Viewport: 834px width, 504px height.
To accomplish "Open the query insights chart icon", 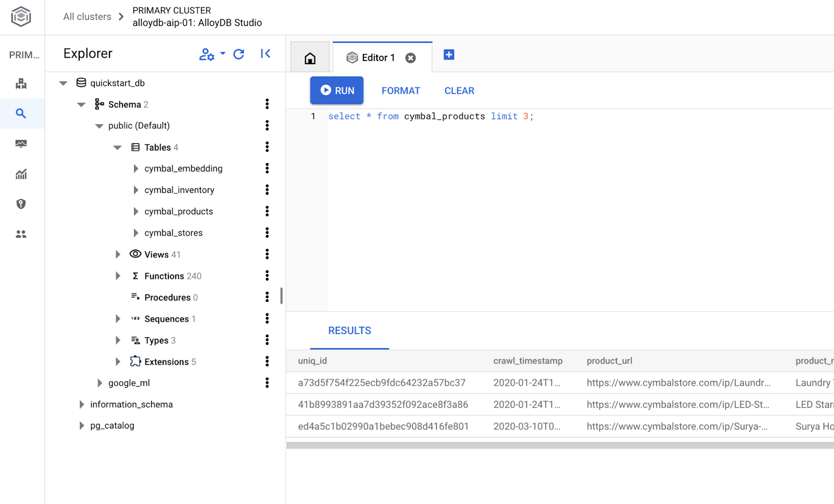I will click(x=21, y=174).
